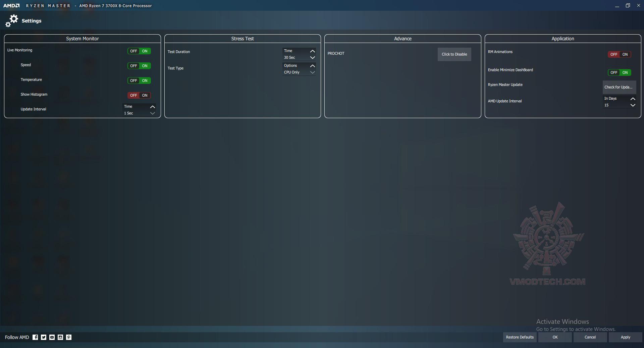Click the Test Duration label
This screenshot has height=348, width=644.
[179, 52]
